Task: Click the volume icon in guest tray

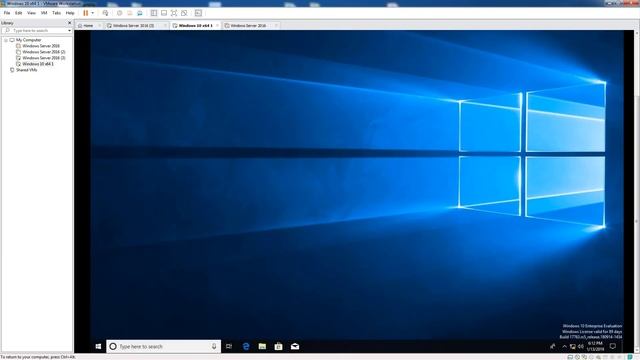Action: pos(580,347)
